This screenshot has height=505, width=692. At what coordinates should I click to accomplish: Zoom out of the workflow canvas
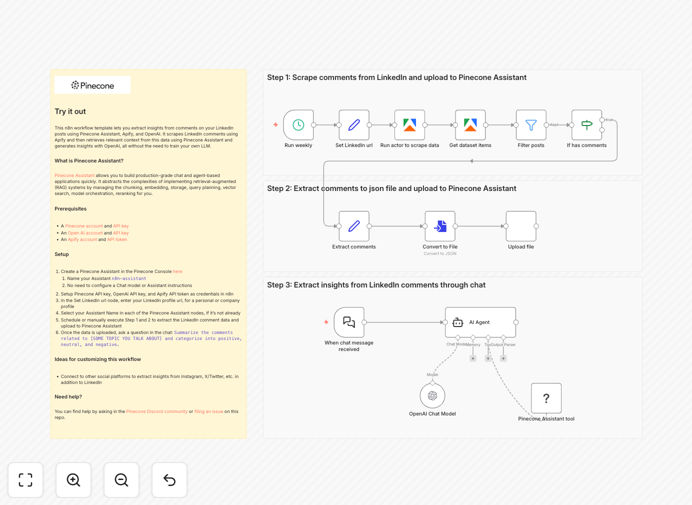121,480
